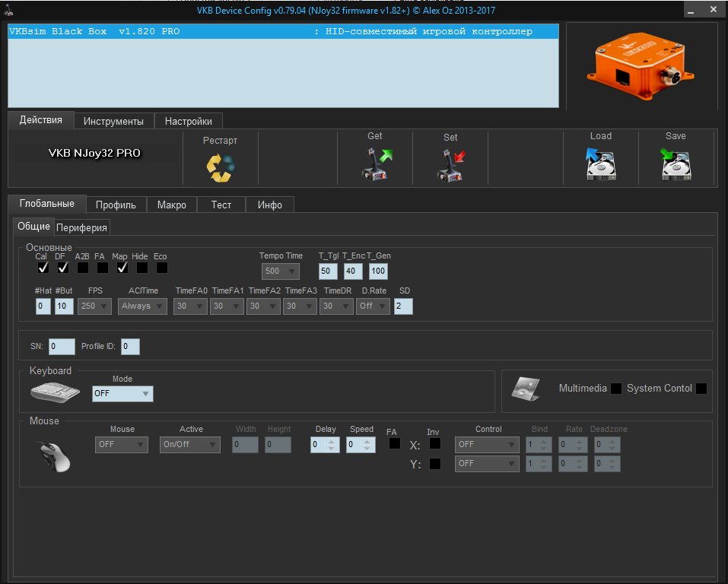Click the Load hard drive icon
Screen dimensions: 728x584
coord(601,164)
